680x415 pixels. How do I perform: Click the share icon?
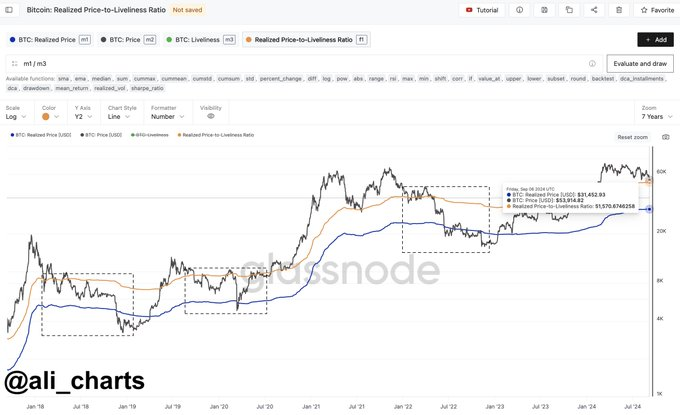tap(594, 10)
